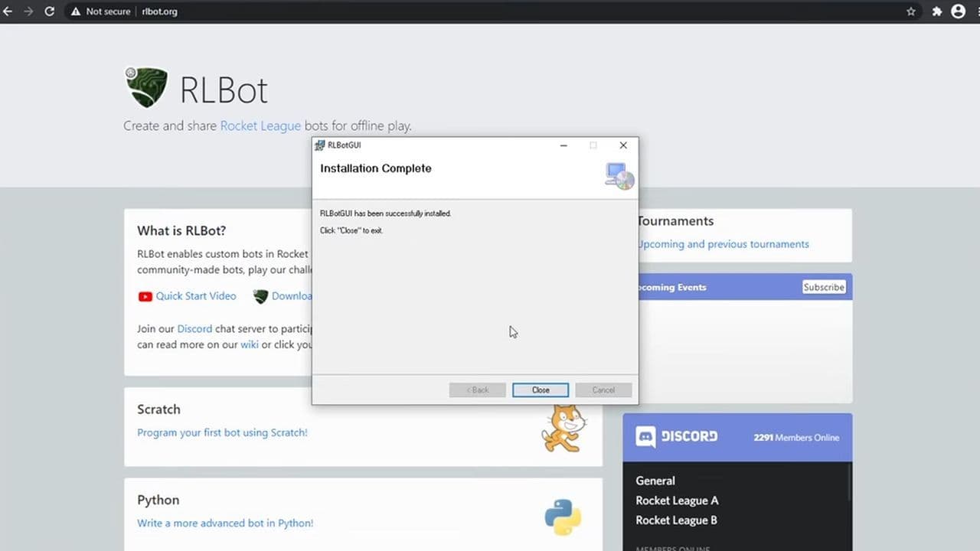The height and width of the screenshot is (551, 980).
Task: Follow 'Write a more advanced bot in Python!' link
Action: (225, 523)
